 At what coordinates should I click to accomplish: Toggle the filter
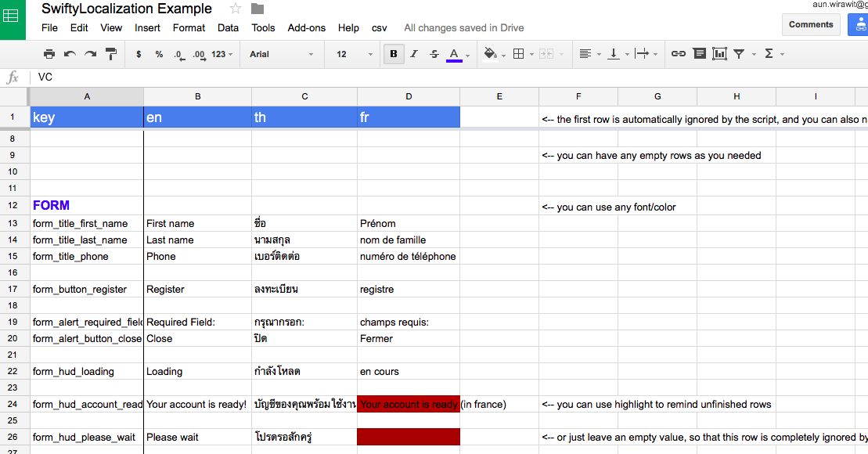(739, 54)
